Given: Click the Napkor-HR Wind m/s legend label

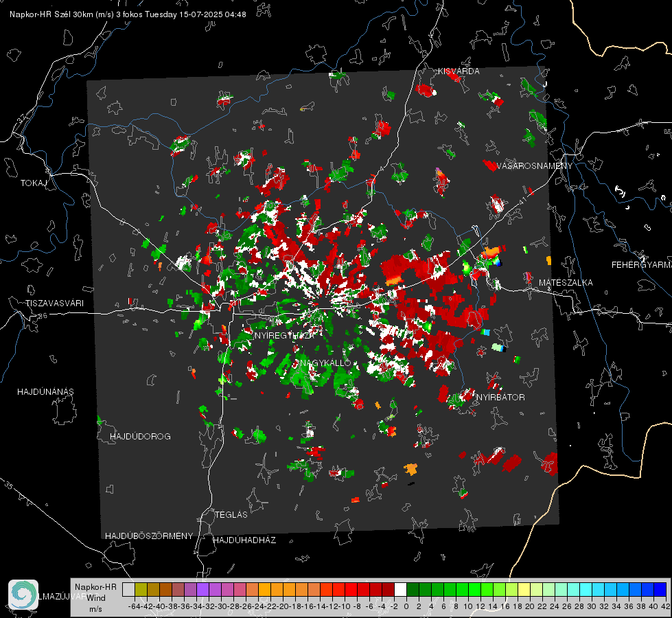Looking at the screenshot, I should pyautogui.click(x=95, y=598).
